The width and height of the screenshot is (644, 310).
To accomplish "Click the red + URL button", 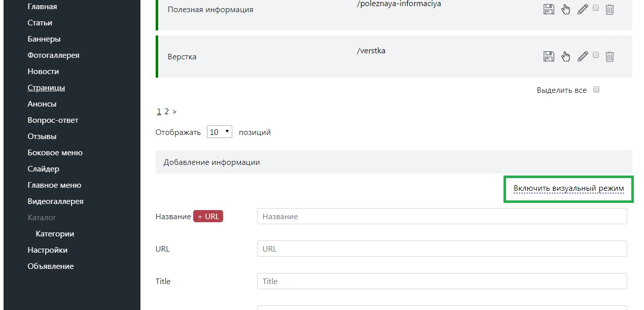I will pyautogui.click(x=208, y=216).
